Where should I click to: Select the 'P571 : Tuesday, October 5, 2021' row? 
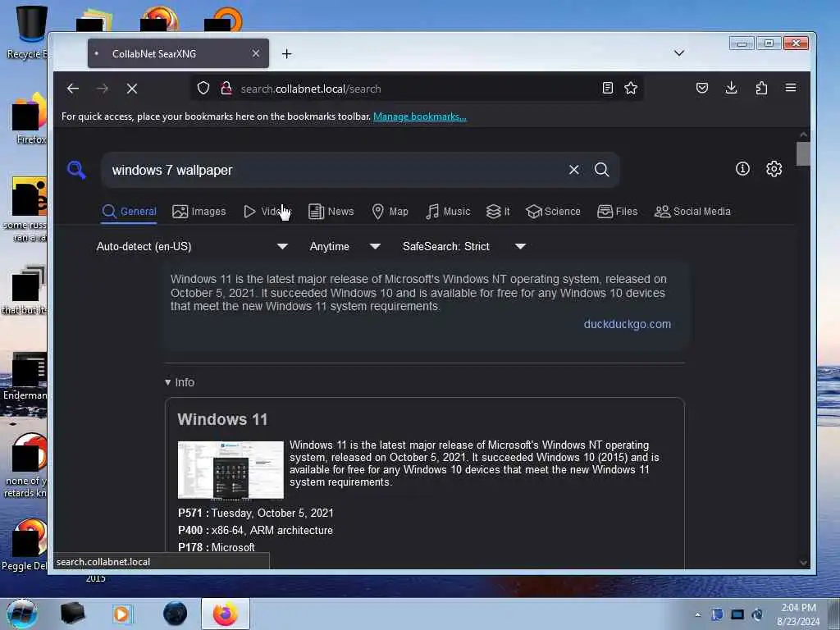[256, 514]
